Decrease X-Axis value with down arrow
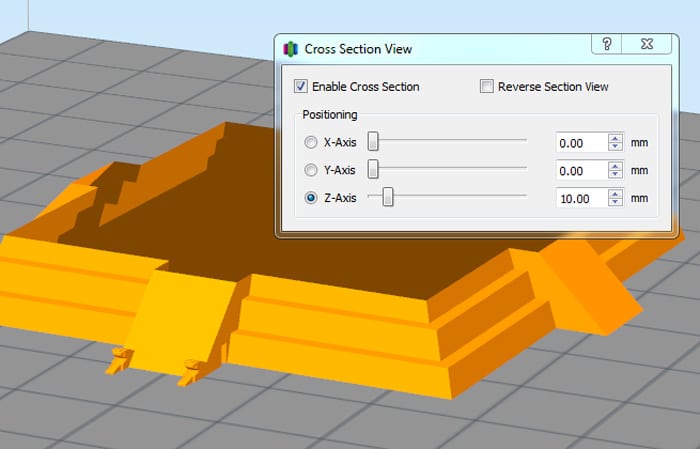This screenshot has height=449, width=700. [616, 147]
